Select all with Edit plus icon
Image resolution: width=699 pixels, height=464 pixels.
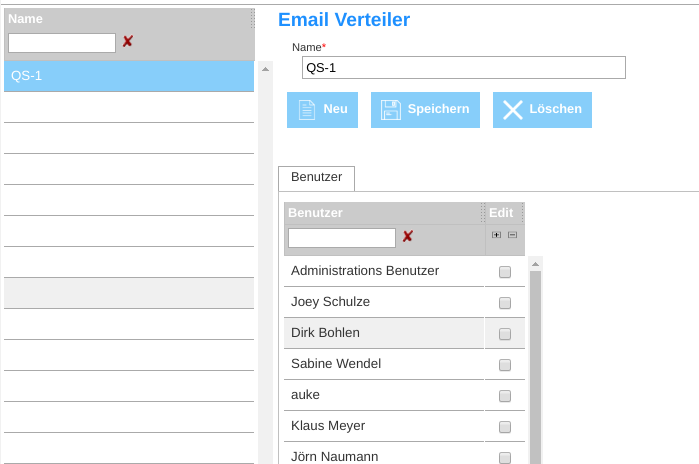coord(496,235)
